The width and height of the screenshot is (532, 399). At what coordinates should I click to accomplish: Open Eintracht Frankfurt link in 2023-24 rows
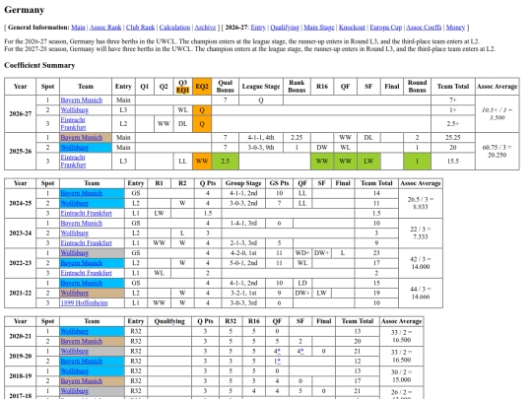(86, 243)
